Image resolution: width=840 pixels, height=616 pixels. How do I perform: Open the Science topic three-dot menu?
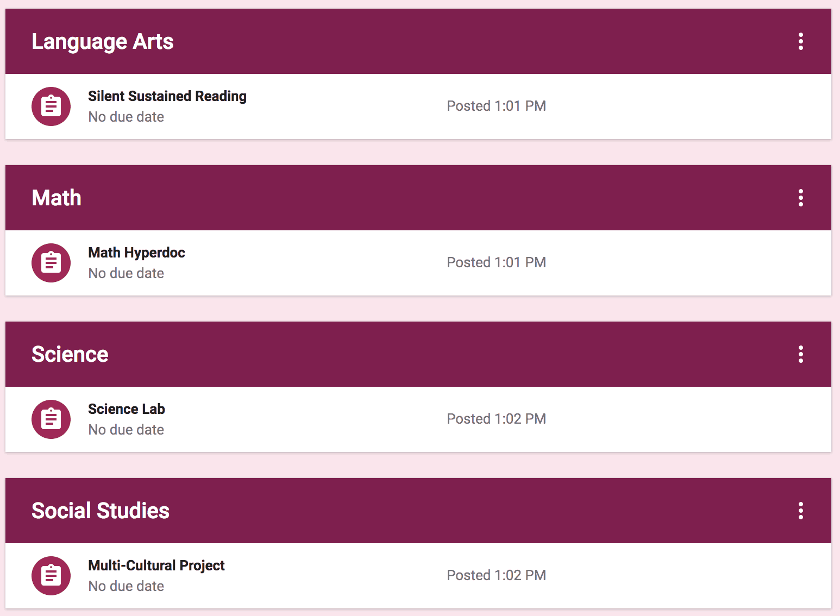click(x=800, y=354)
